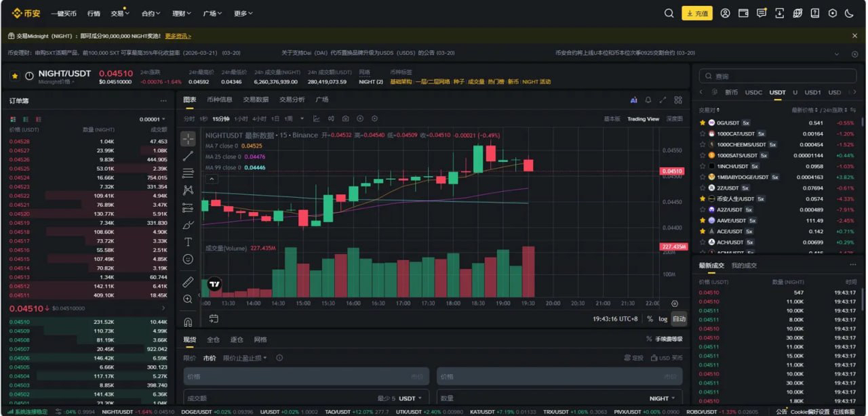Select the crosshair cursor tool on chart

188,139
